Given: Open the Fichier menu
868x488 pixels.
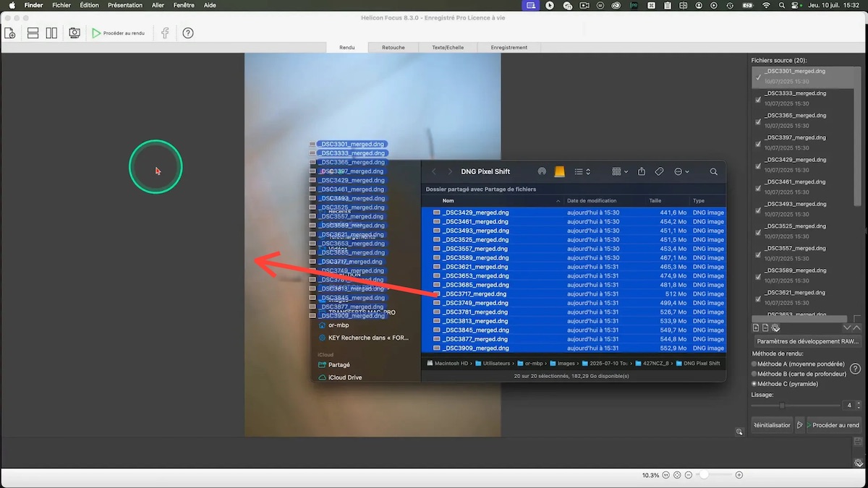Looking at the screenshot, I should [61, 5].
